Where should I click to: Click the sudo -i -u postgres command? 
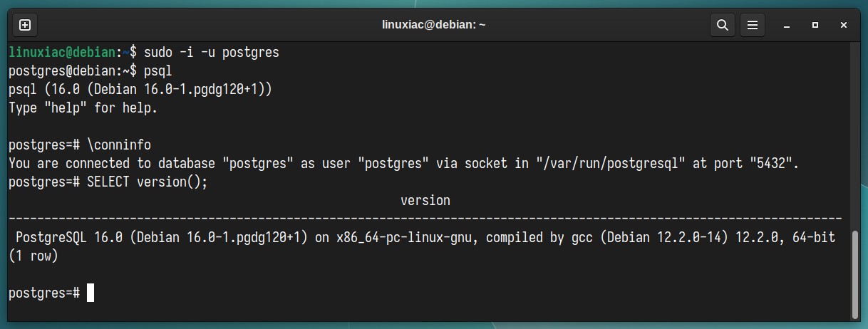212,53
